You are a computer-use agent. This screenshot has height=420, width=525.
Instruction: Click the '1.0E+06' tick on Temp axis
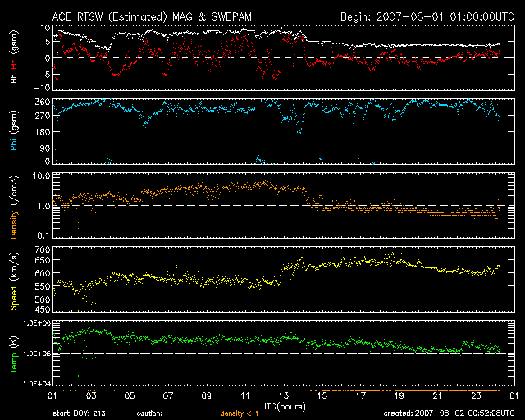coord(37,323)
